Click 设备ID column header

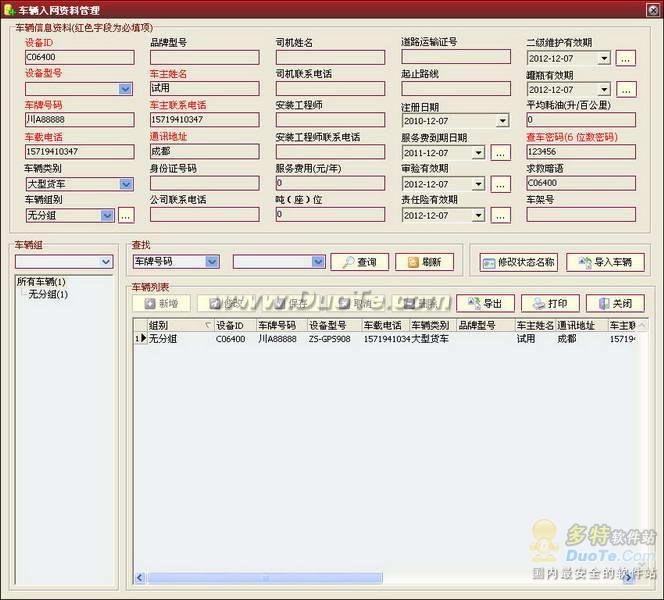coord(235,325)
